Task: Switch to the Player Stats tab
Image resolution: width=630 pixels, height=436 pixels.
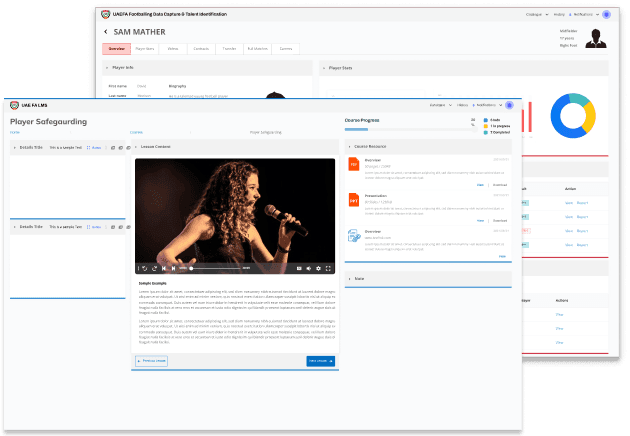Action: (x=145, y=48)
